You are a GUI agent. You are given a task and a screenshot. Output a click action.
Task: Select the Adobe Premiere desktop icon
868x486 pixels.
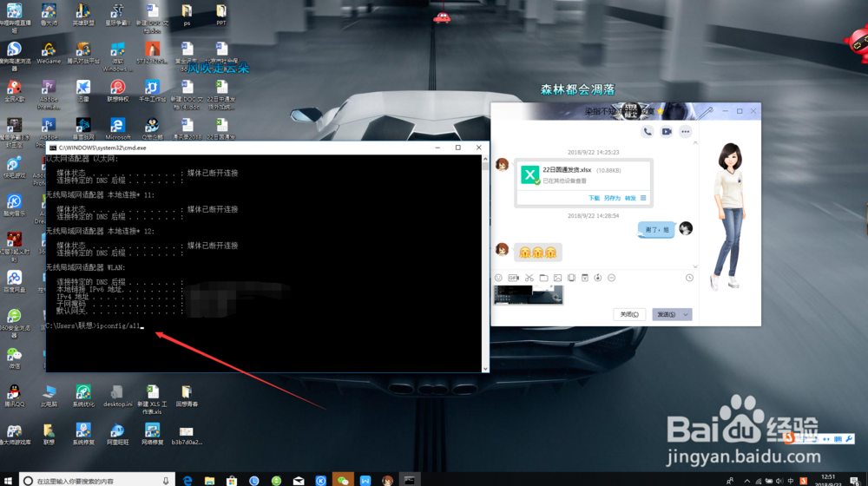pyautogui.click(x=49, y=94)
